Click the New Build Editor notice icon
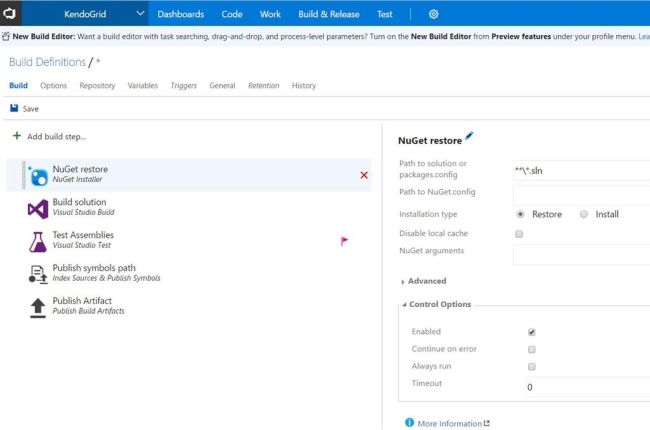Viewport: 650px width, 430px height. pyautogui.click(x=6, y=36)
